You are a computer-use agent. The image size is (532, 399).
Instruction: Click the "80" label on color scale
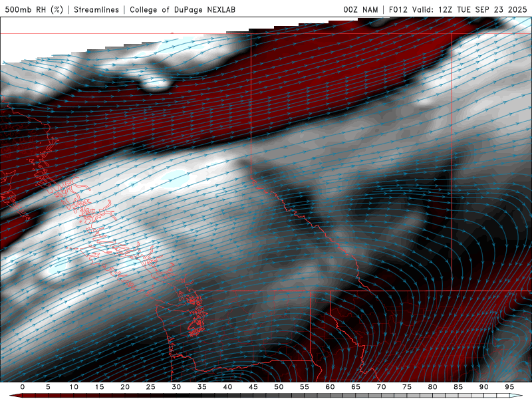point(432,387)
